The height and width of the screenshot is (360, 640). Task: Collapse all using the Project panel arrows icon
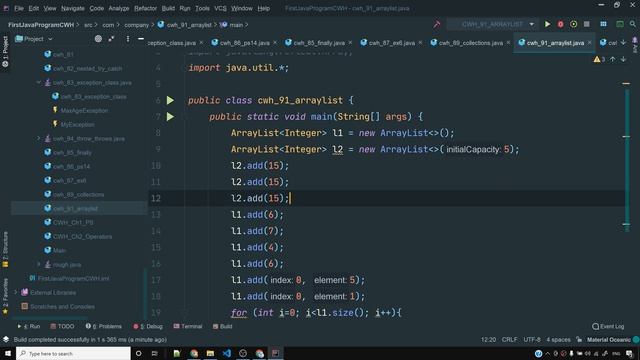[x=111, y=39]
